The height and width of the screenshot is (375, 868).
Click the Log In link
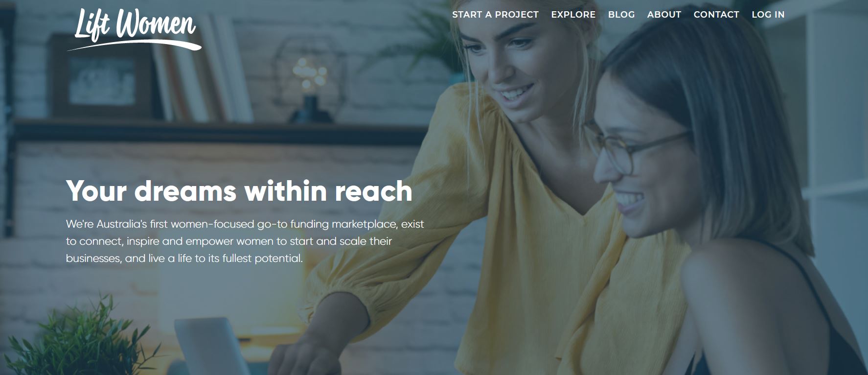click(768, 15)
